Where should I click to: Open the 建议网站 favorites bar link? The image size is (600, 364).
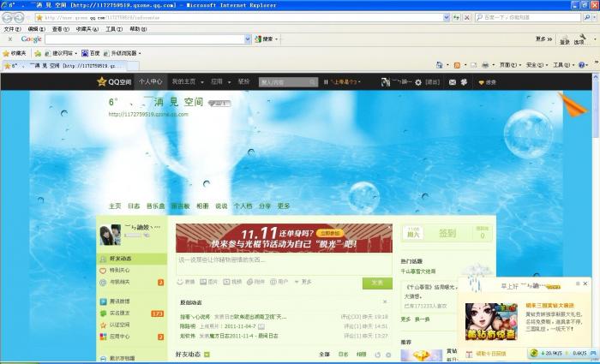[x=61, y=53]
